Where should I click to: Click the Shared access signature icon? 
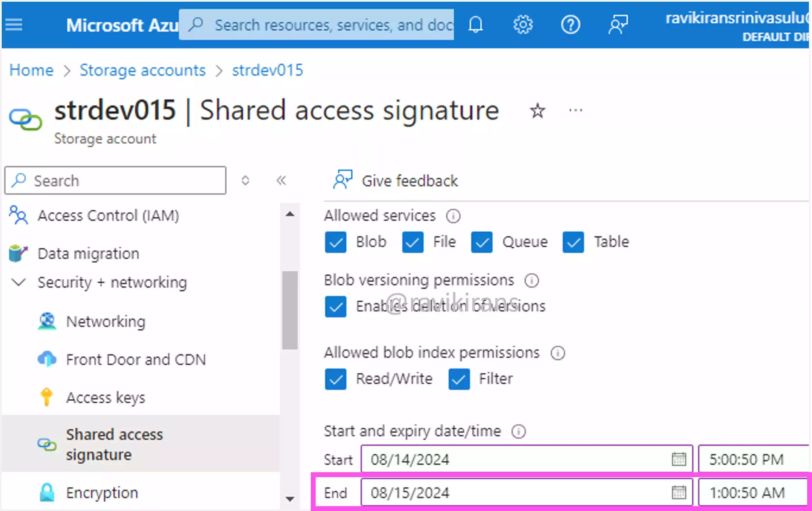(x=47, y=445)
